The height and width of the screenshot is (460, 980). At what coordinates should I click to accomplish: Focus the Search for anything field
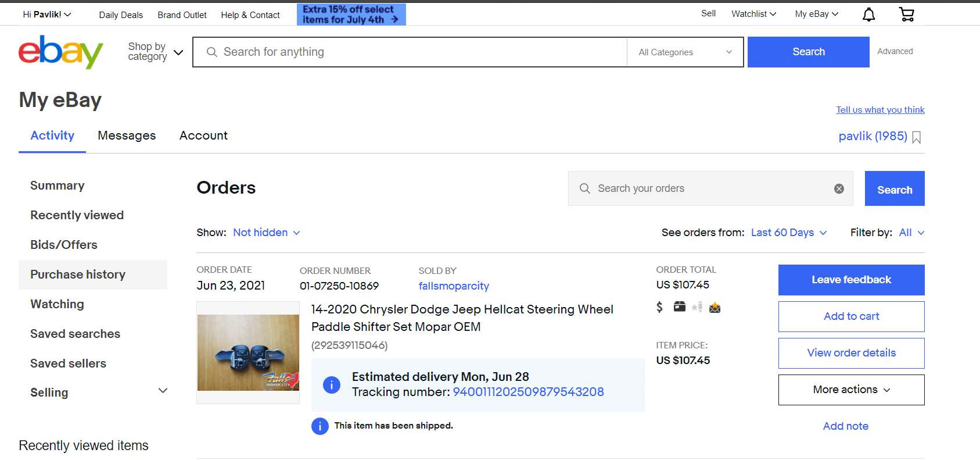(x=410, y=52)
